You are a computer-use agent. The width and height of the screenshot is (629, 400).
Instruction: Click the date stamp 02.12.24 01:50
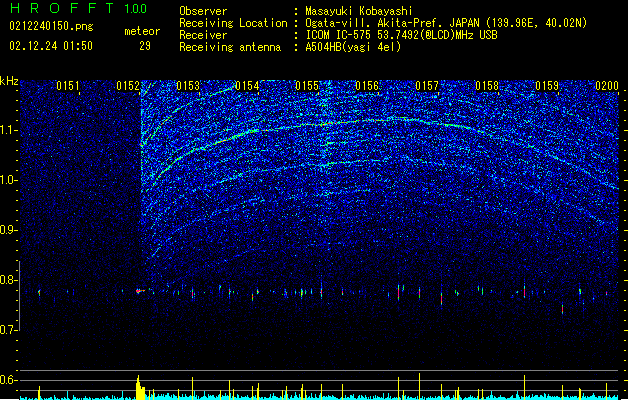pos(51,46)
